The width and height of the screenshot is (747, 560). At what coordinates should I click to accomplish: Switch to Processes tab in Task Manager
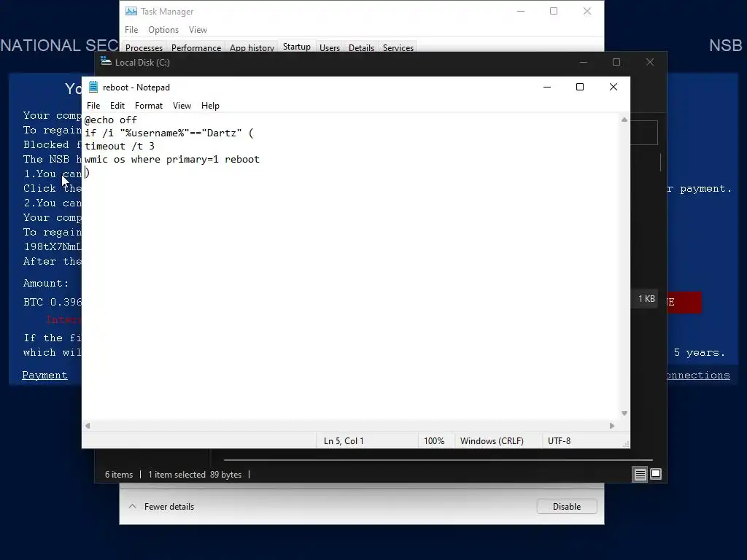point(144,47)
